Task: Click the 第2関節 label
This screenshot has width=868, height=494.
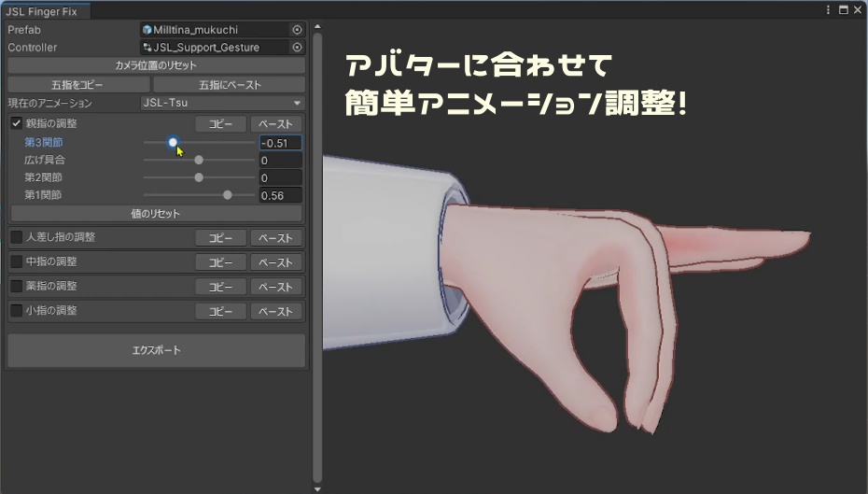Action: (x=43, y=177)
